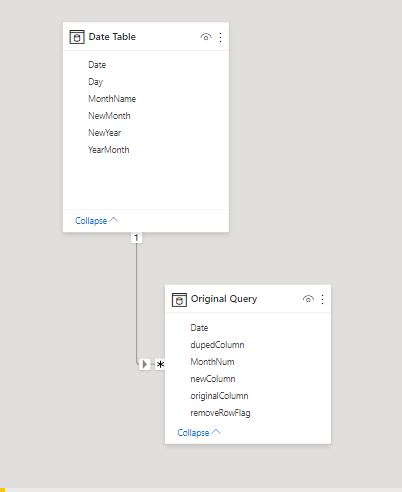
Task: Click the Date Table table icon
Action: tap(77, 37)
